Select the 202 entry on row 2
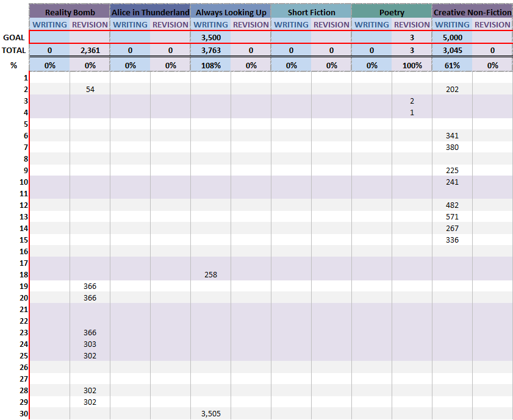Image resolution: width=513 pixels, height=420 pixels. pos(452,89)
